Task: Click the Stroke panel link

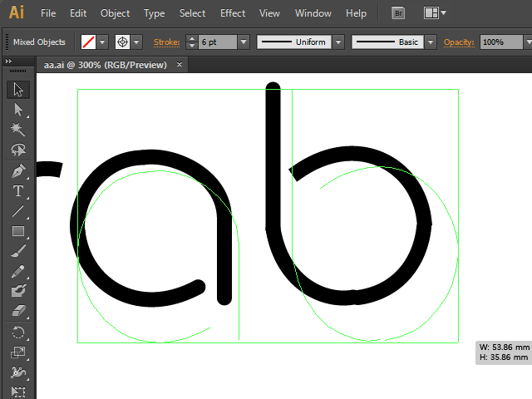Action: coord(166,42)
